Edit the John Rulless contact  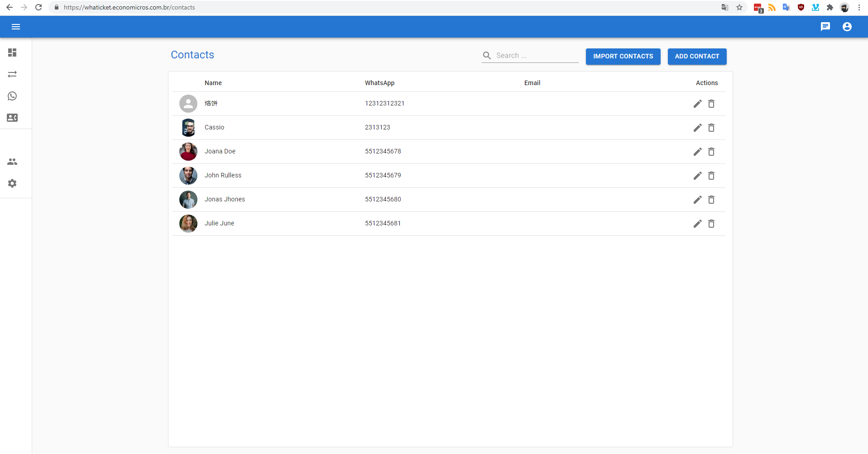tap(697, 176)
